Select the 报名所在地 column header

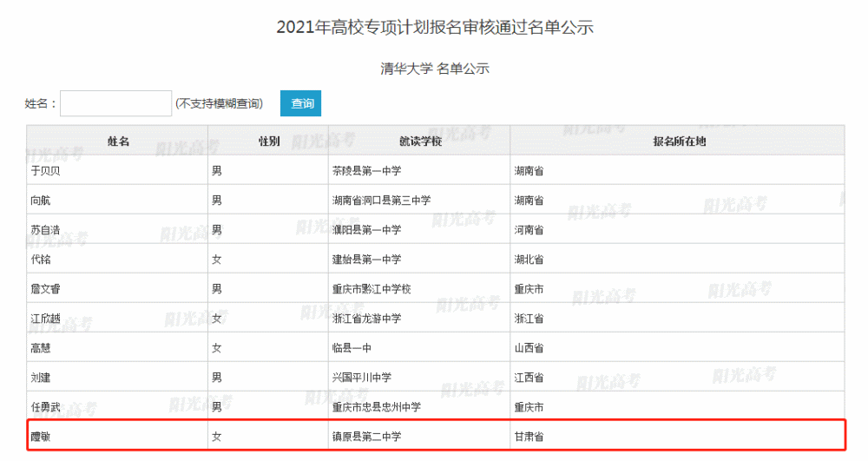(680, 142)
